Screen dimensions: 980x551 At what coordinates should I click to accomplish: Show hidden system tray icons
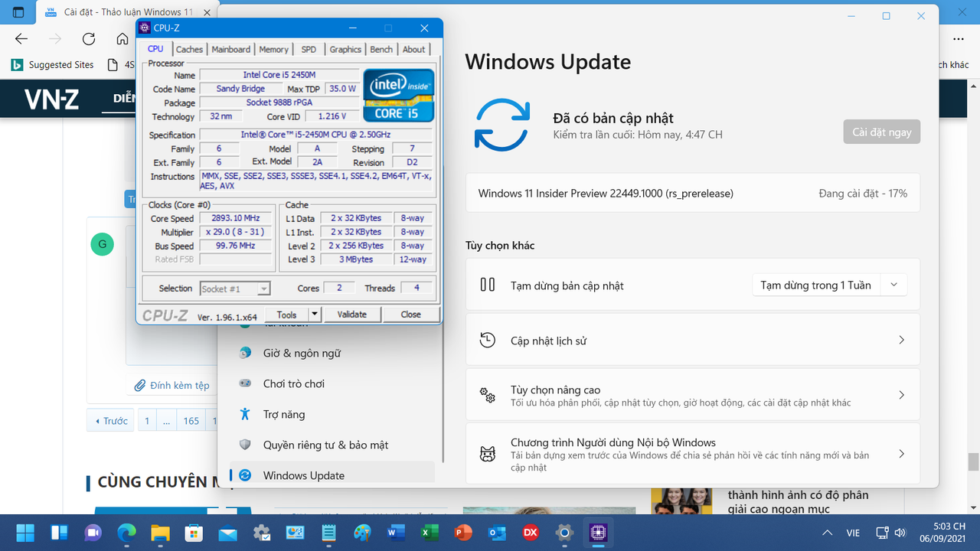pos(827,533)
